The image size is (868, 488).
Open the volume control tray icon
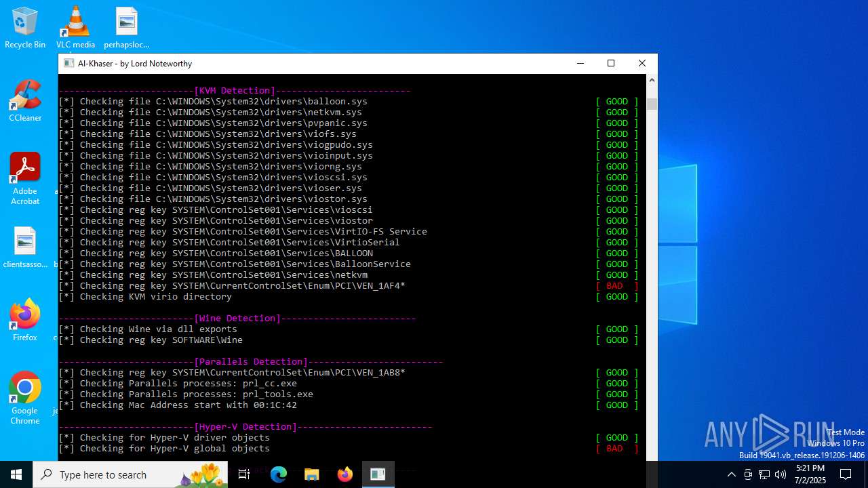781,474
